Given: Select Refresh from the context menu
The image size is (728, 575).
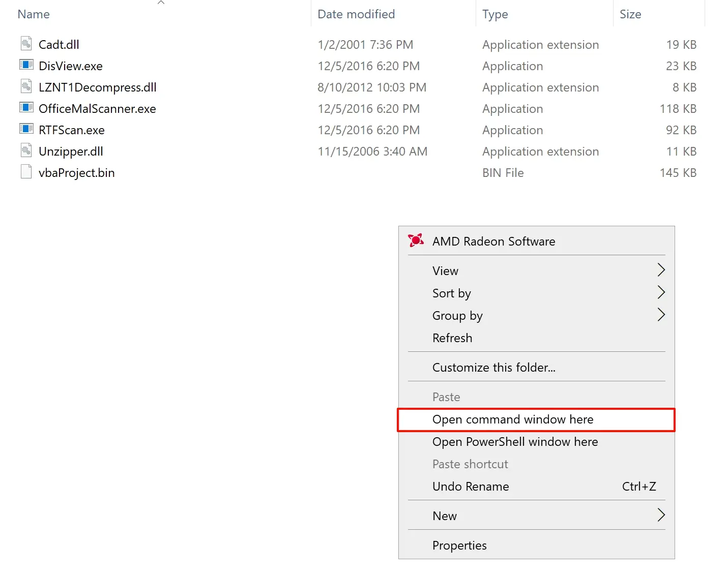Looking at the screenshot, I should [x=452, y=338].
